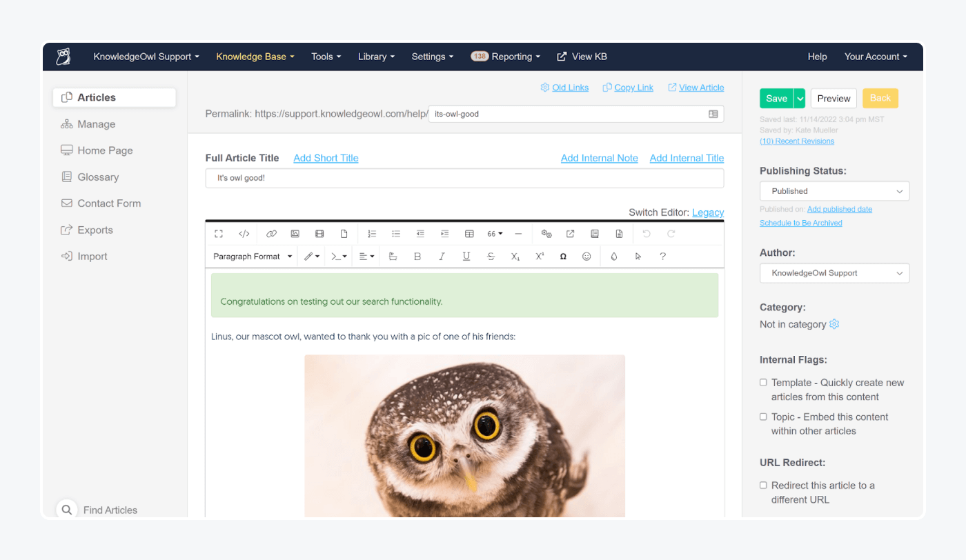Undo the last editor change
Screen dimensions: 966x560
click(647, 234)
